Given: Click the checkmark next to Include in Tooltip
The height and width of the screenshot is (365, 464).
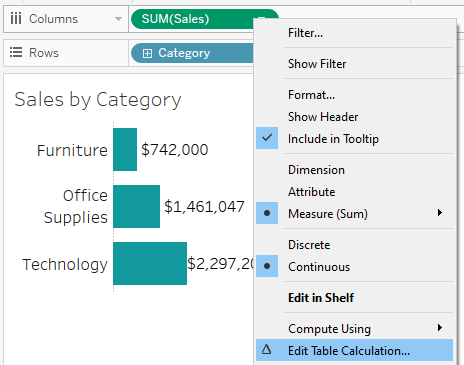Looking at the screenshot, I should click(x=267, y=138).
